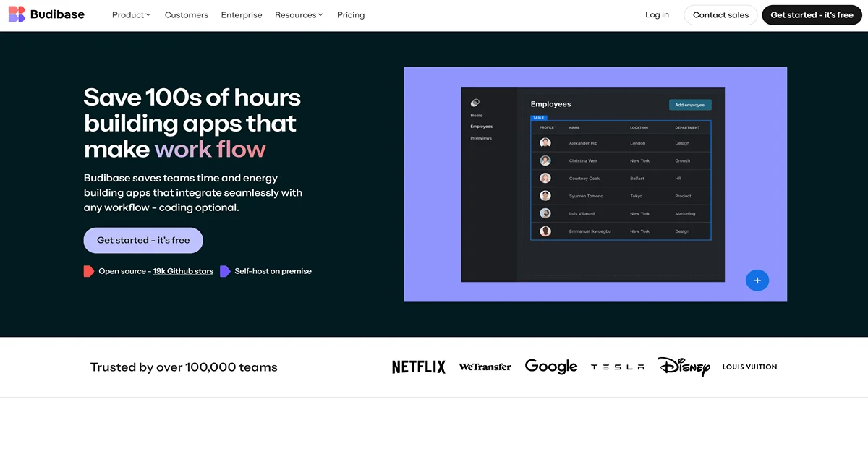
Task: Click the NAME column header
Action: pyautogui.click(x=574, y=128)
